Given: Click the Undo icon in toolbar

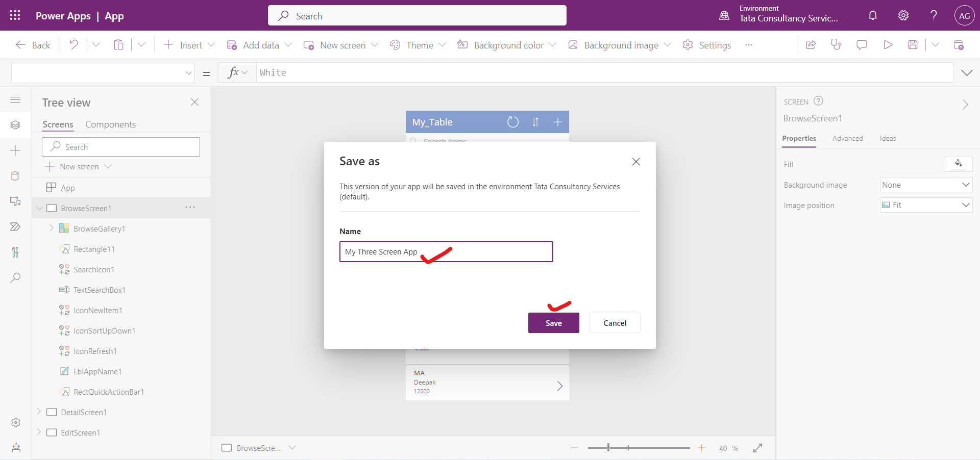Looking at the screenshot, I should [73, 45].
